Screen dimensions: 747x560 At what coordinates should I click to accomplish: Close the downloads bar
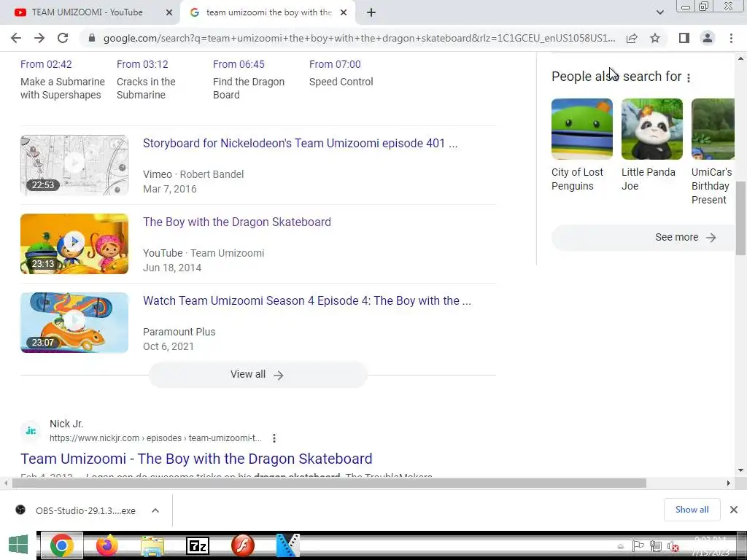pyautogui.click(x=734, y=510)
